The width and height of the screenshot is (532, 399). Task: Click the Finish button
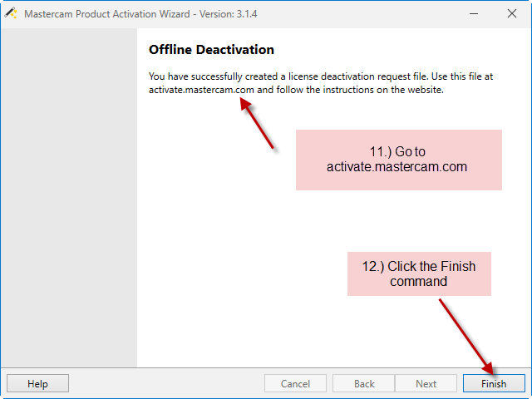tap(494, 383)
